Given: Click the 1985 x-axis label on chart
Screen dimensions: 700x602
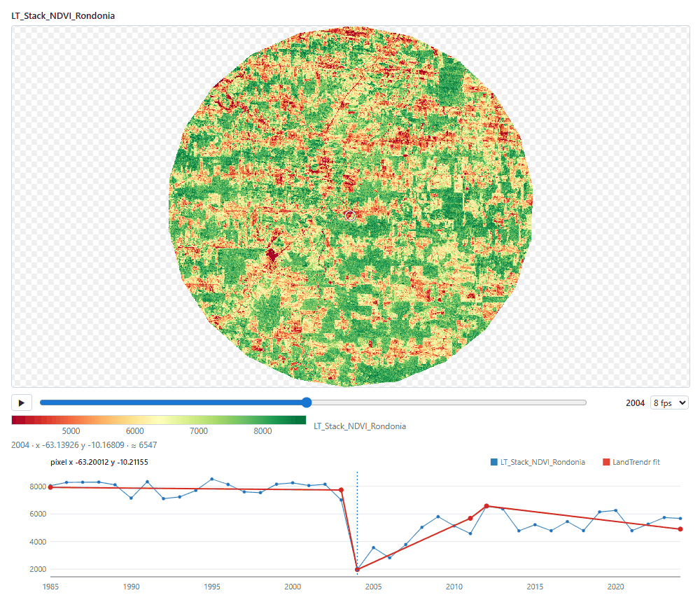Looking at the screenshot, I should 50,587.
